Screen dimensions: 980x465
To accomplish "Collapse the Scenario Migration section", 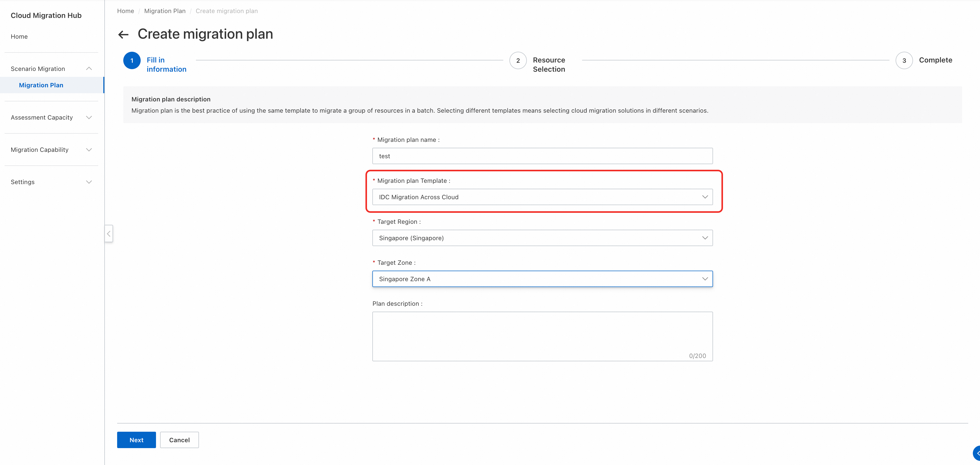I will [x=89, y=69].
